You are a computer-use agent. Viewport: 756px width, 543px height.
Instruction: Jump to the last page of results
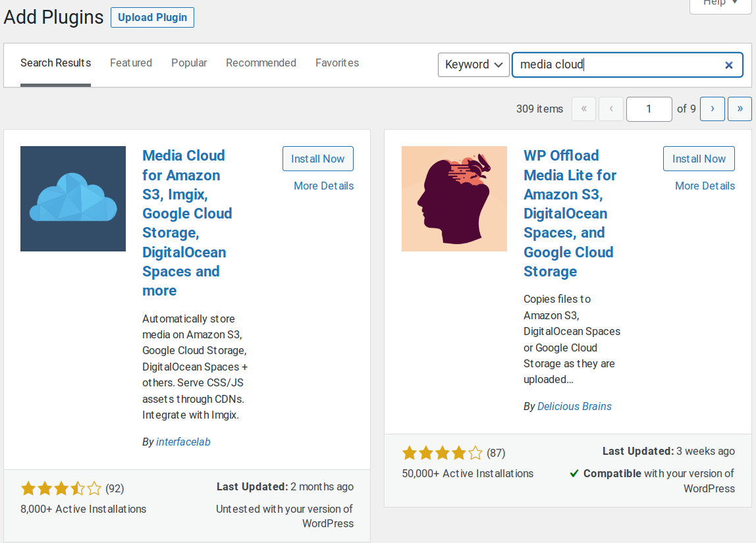point(740,109)
